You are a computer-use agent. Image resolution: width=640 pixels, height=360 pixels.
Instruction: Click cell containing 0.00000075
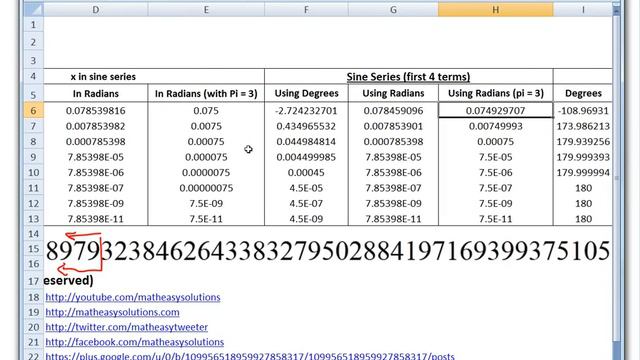206,188
